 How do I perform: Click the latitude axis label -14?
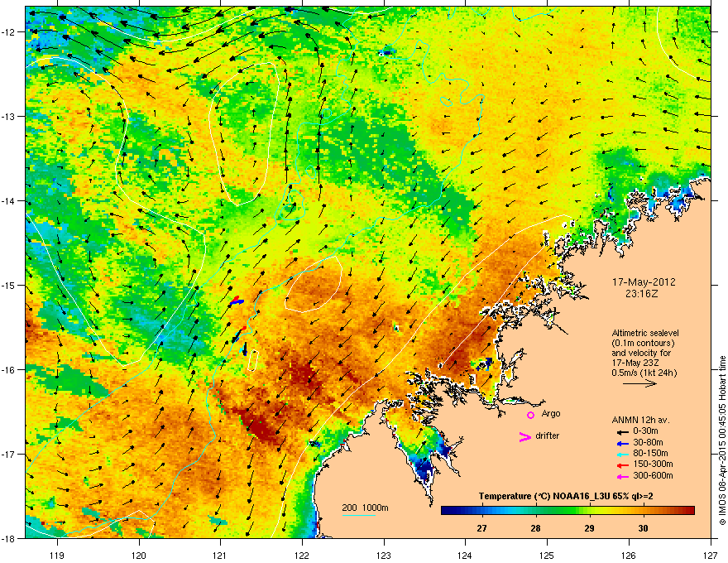(8, 201)
